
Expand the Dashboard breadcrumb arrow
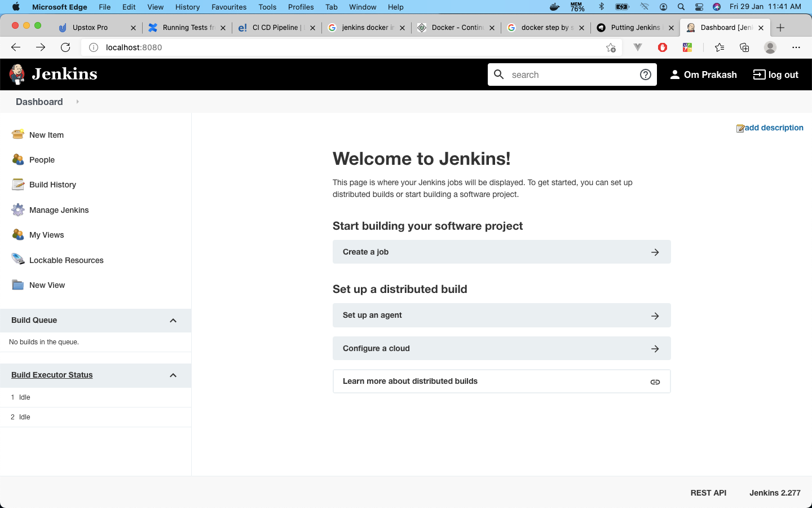coord(77,102)
